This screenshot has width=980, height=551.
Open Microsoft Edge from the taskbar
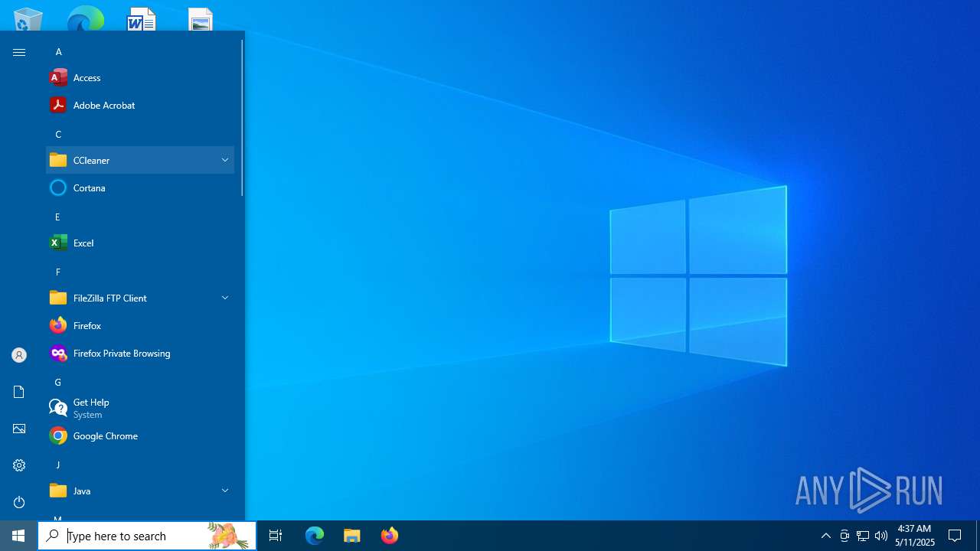point(315,536)
